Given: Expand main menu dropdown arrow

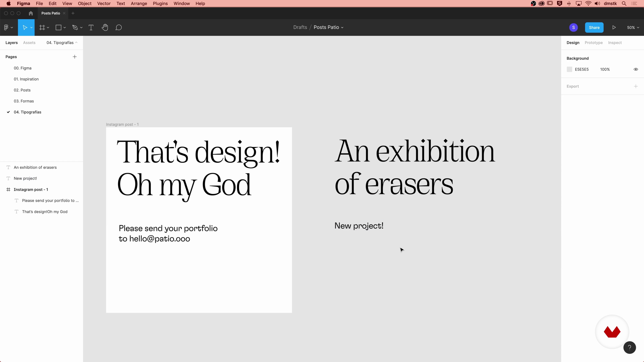Looking at the screenshot, I should pos(12,27).
